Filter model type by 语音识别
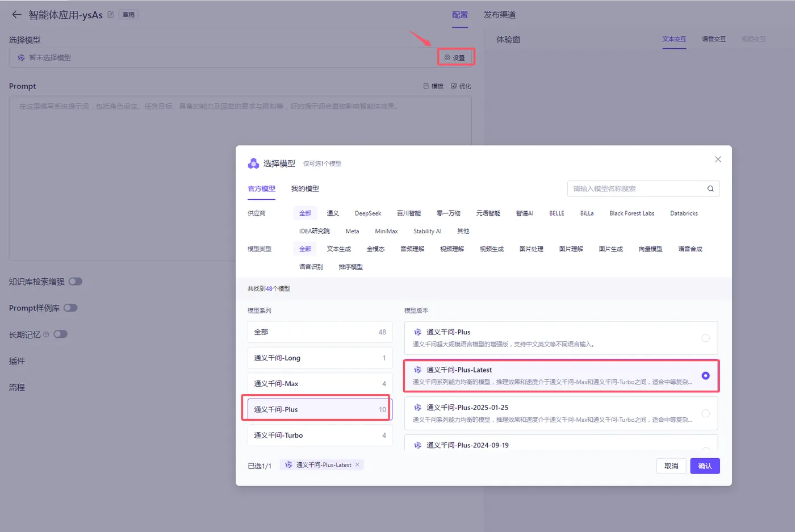 pos(311,267)
